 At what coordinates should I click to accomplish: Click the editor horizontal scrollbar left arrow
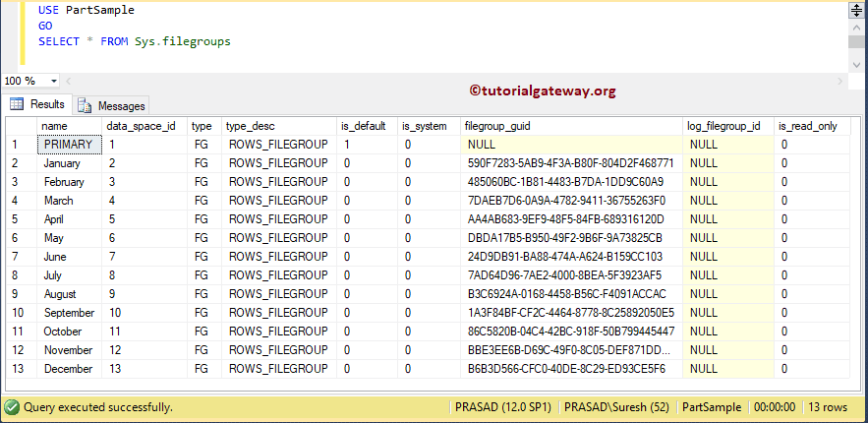pyautogui.click(x=69, y=81)
